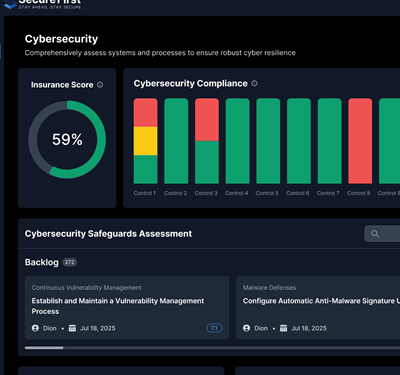Click the Backlog section heading
The height and width of the screenshot is (375, 400).
[42, 263]
